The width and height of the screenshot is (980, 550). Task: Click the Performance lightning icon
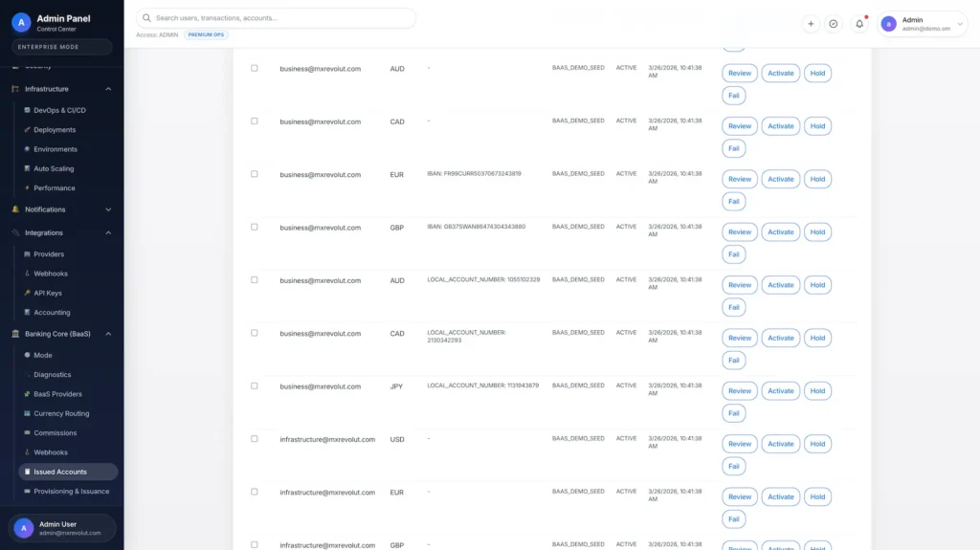click(27, 187)
